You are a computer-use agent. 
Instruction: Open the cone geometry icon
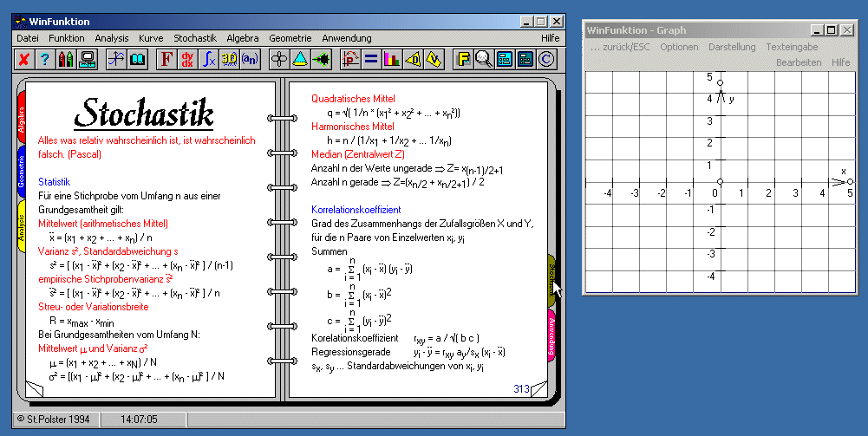pos(301,59)
